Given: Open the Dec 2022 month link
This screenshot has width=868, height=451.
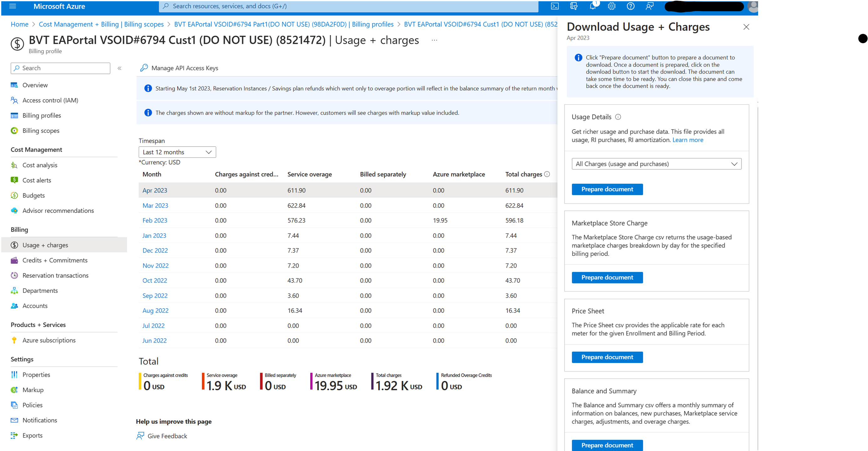Looking at the screenshot, I should point(155,250).
